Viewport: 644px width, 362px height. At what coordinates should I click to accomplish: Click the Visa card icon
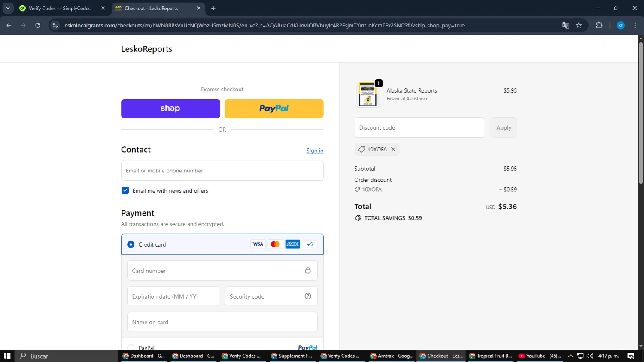(258, 244)
